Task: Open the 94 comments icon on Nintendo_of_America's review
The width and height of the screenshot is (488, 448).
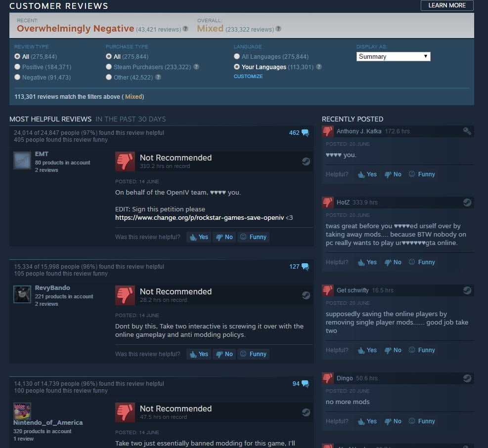Action: (305, 384)
